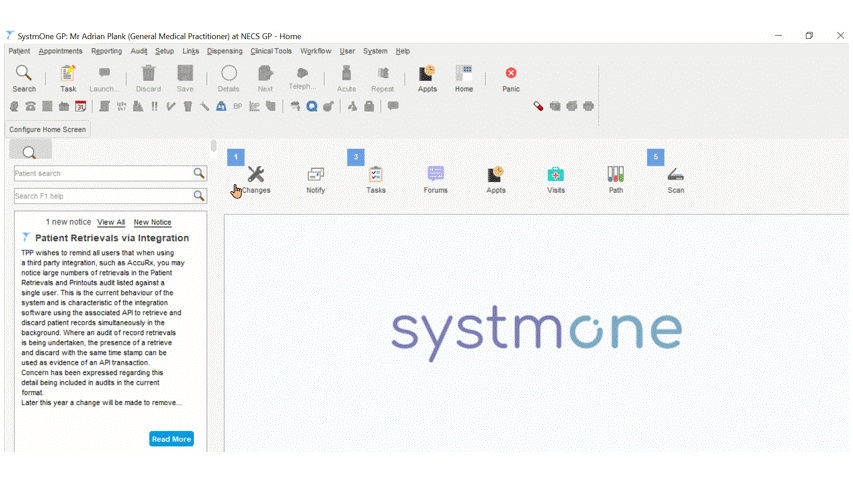The width and height of the screenshot is (853, 480).
Task: Open the Setup menu
Action: [x=164, y=51]
